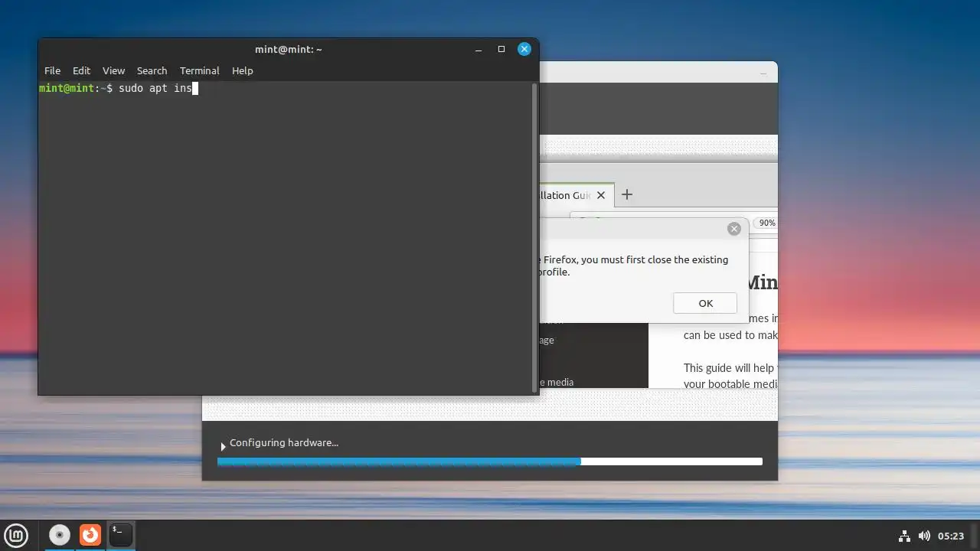The height and width of the screenshot is (551, 980).
Task: Click the terminal vertical scrollbar
Action: 534,237
